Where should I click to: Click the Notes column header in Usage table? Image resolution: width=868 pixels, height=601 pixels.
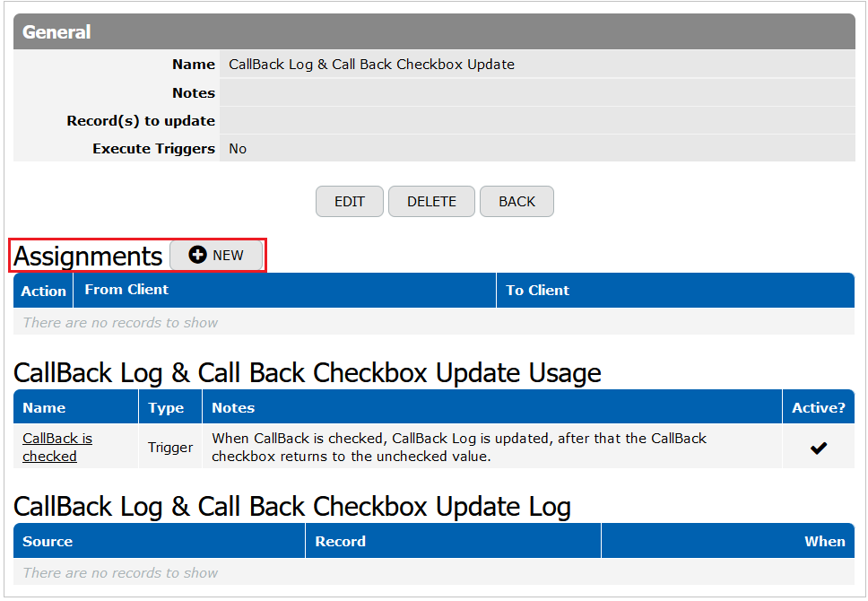tap(233, 407)
